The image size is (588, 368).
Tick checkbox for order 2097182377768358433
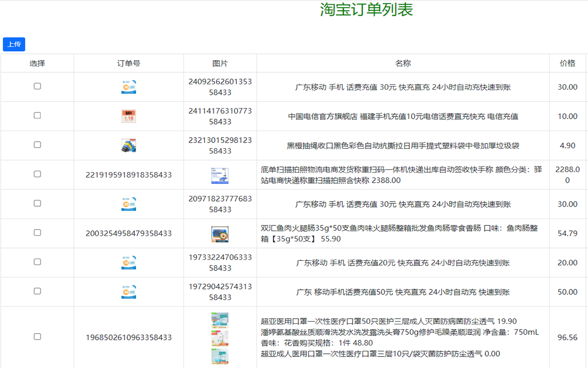pyautogui.click(x=37, y=203)
